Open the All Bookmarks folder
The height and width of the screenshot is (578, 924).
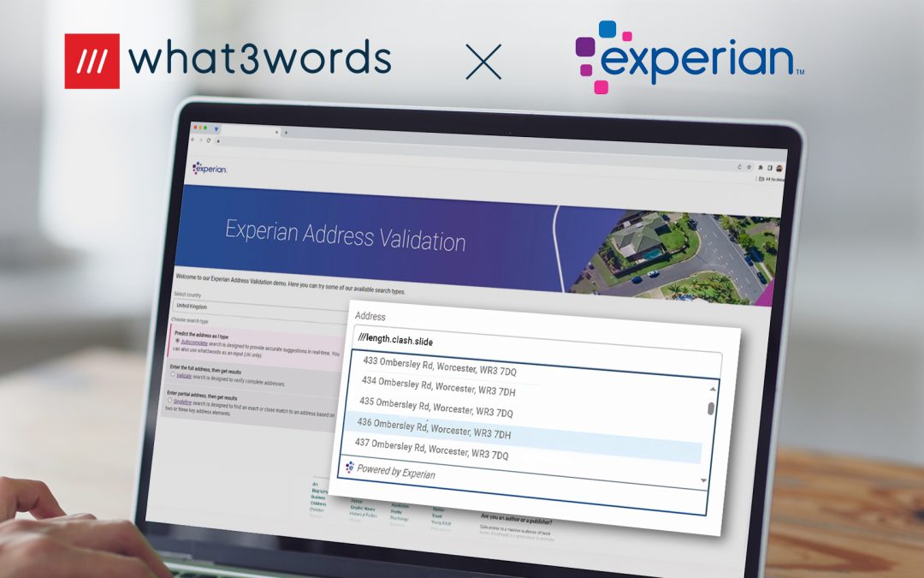click(772, 179)
